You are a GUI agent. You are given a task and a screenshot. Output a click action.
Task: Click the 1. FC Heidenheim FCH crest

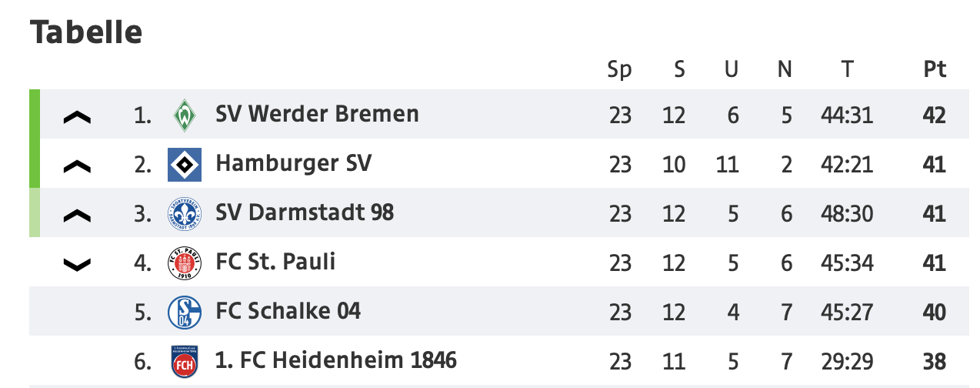(185, 361)
